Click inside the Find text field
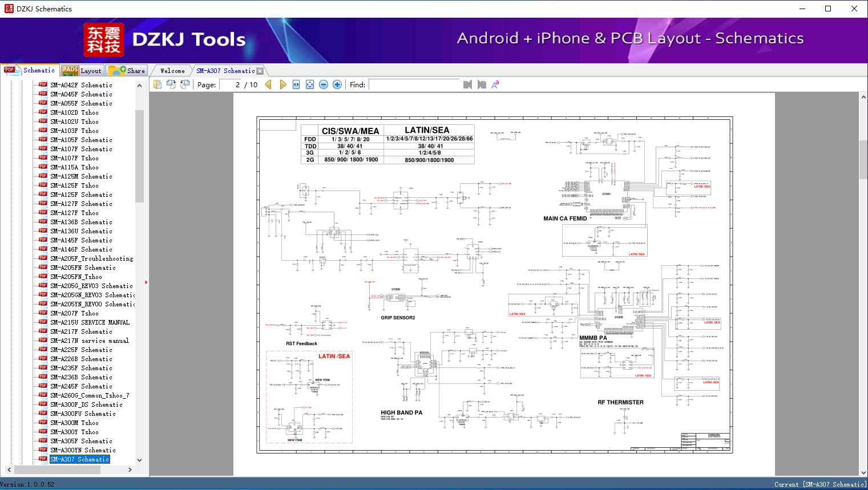Viewport: 868px width, 490px height. (414, 84)
